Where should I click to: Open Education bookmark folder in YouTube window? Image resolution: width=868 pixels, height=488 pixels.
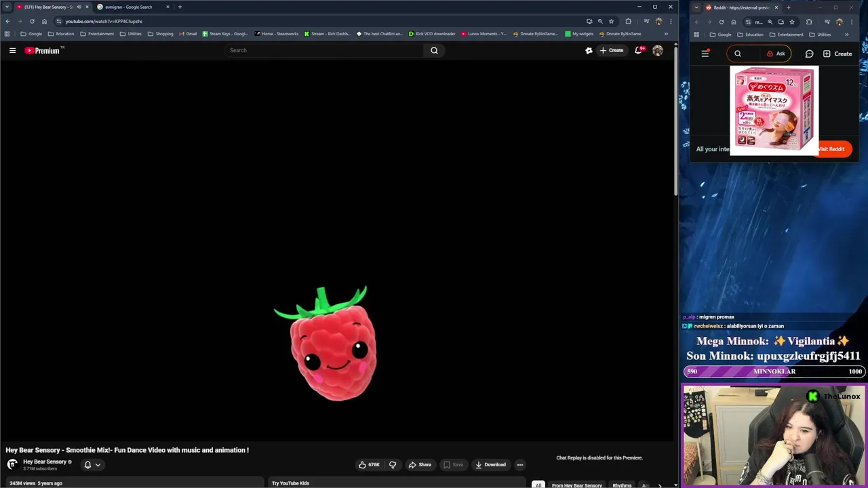61,34
